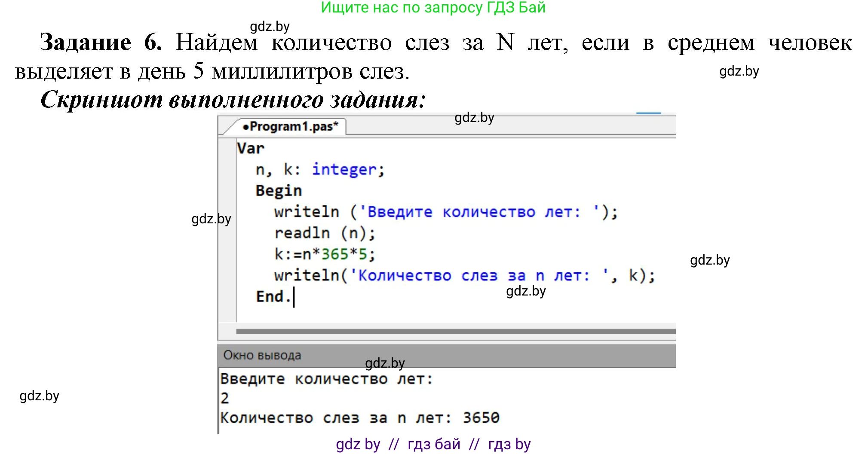Place cursor on the Begin keyword
Screen dimensions: 868x454
[279, 191]
